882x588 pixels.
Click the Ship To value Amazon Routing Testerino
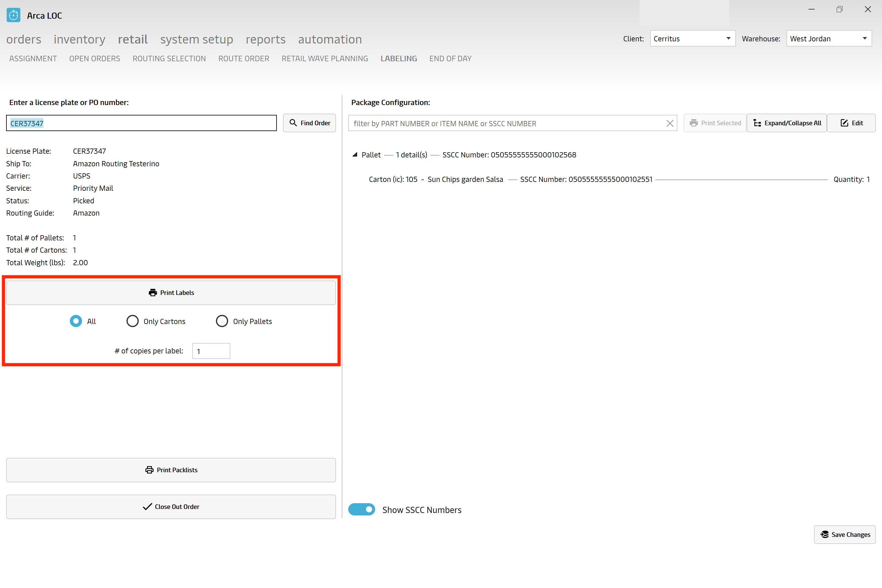(x=116, y=164)
